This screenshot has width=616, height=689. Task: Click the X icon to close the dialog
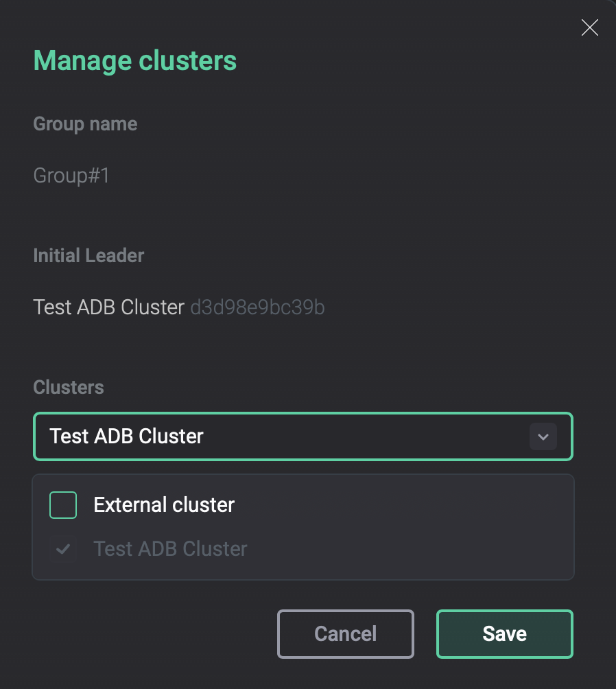tap(589, 27)
